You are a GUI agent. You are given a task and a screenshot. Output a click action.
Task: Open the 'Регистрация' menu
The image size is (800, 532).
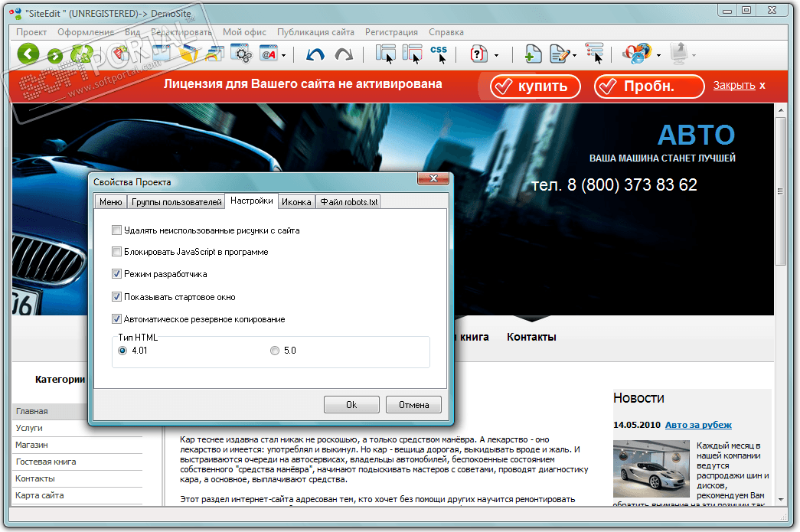tap(391, 31)
